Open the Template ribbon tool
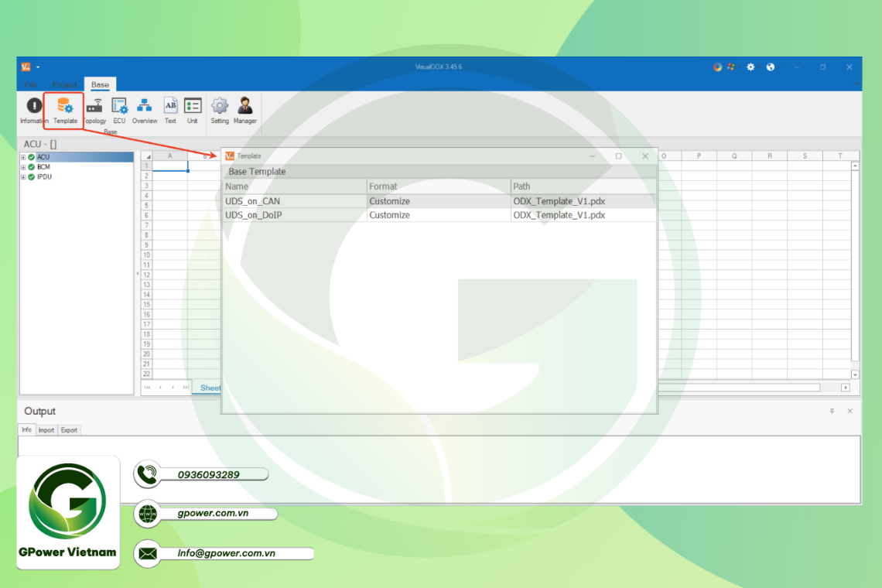The height and width of the screenshot is (588, 882). (x=65, y=111)
